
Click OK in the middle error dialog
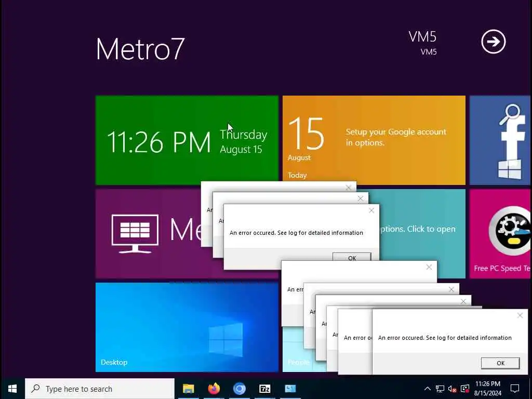(352, 258)
